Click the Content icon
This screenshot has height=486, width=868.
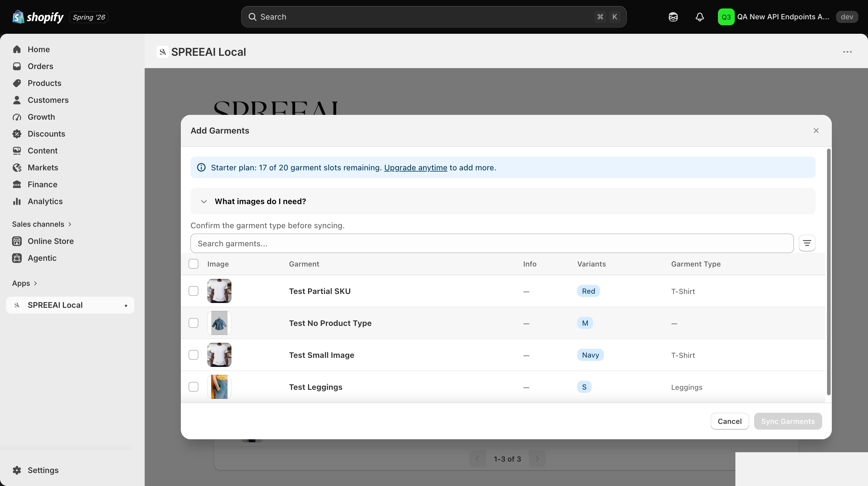[x=17, y=151]
